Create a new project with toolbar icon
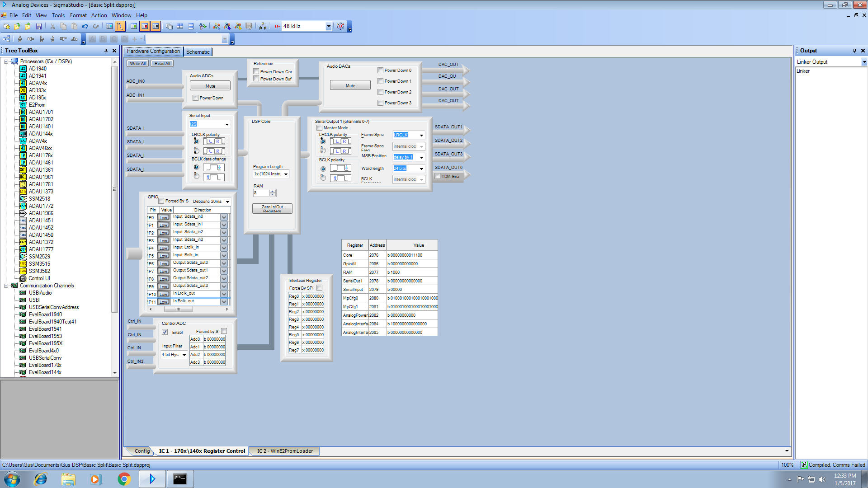868x488 pixels. (x=6, y=26)
